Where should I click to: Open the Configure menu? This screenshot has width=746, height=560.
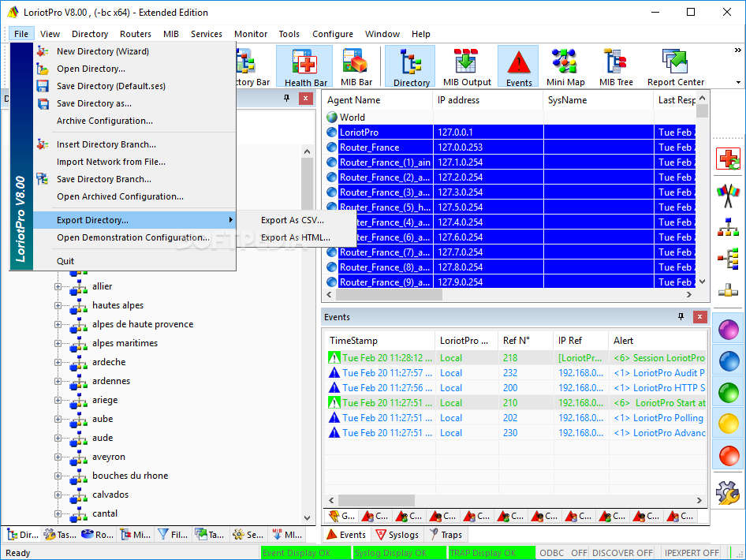(333, 34)
